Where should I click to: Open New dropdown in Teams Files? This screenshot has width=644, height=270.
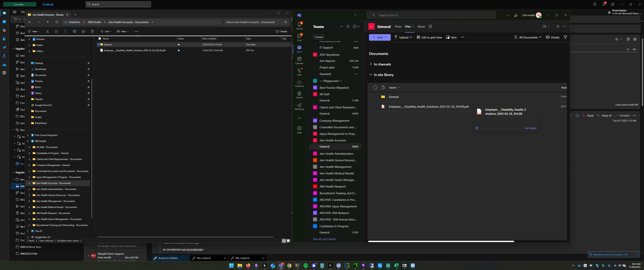[379, 37]
